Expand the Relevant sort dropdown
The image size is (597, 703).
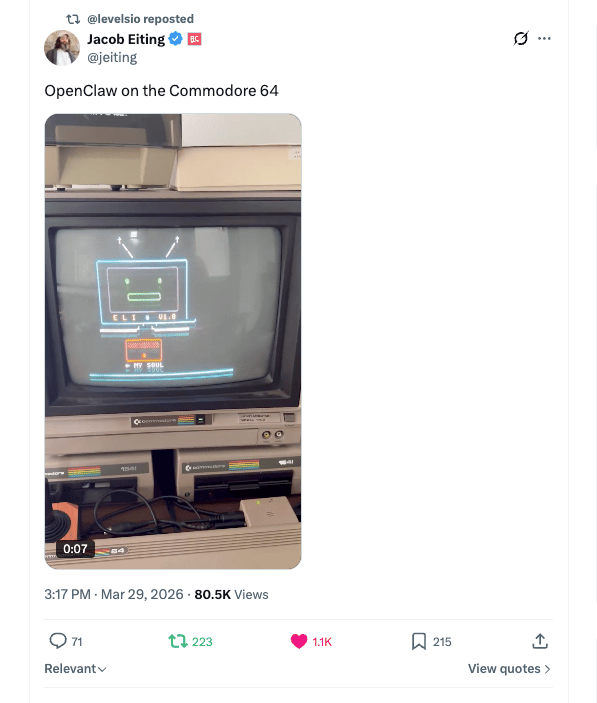(75, 668)
